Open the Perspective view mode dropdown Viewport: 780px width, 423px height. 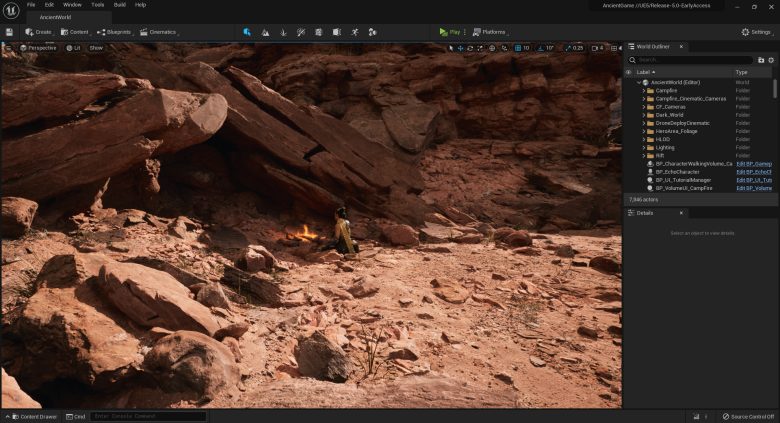point(38,48)
